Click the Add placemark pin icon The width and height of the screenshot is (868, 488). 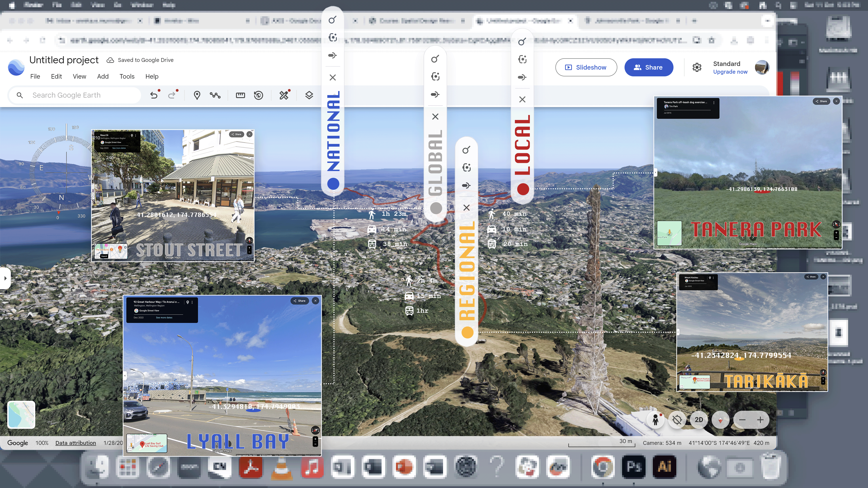(197, 95)
